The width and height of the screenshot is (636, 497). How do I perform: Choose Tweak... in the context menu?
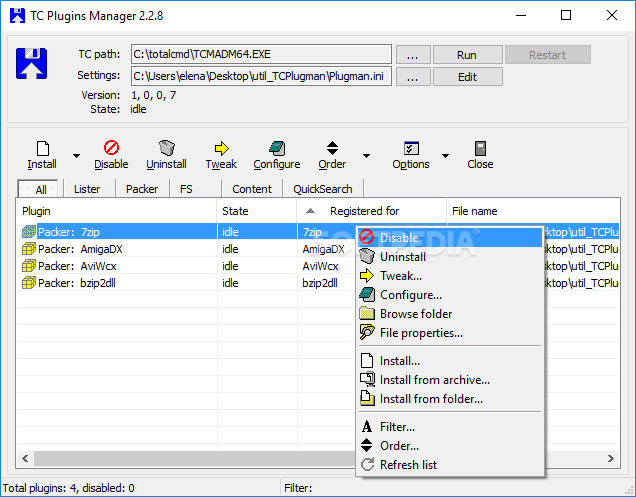coord(450,275)
